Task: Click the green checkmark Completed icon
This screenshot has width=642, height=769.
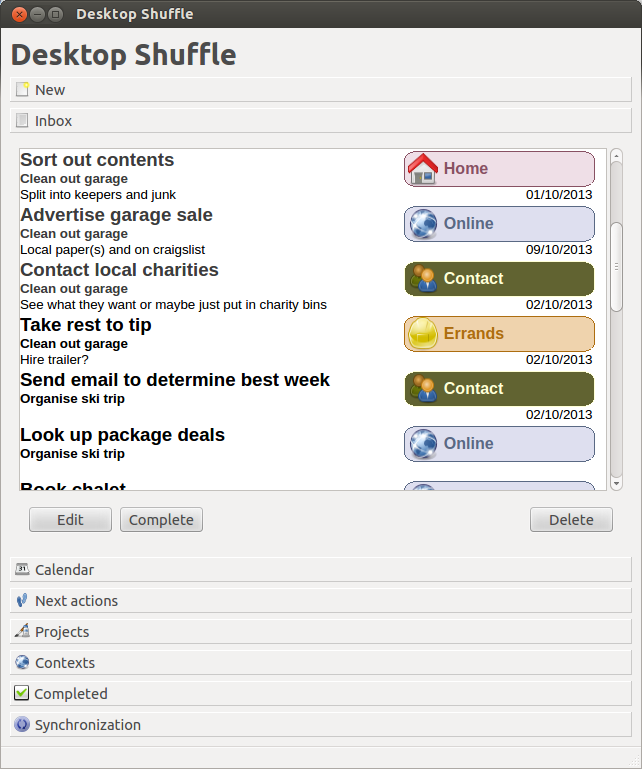Action: (22, 694)
